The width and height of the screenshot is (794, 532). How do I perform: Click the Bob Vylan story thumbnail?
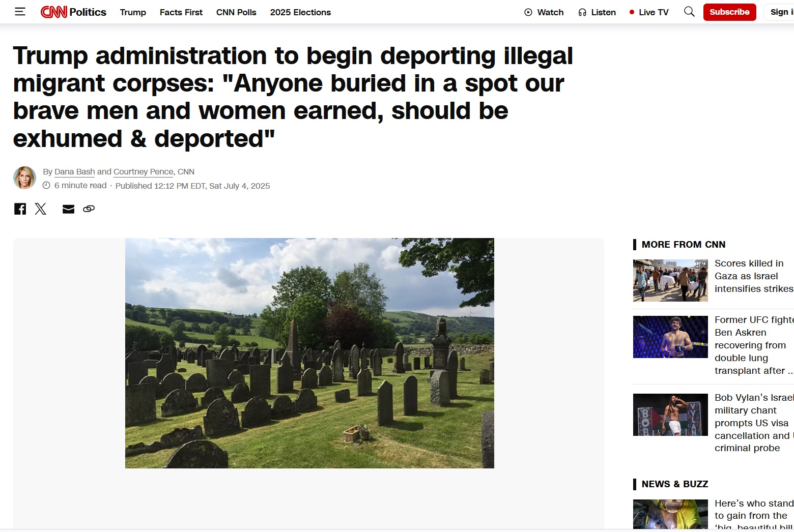pos(670,415)
